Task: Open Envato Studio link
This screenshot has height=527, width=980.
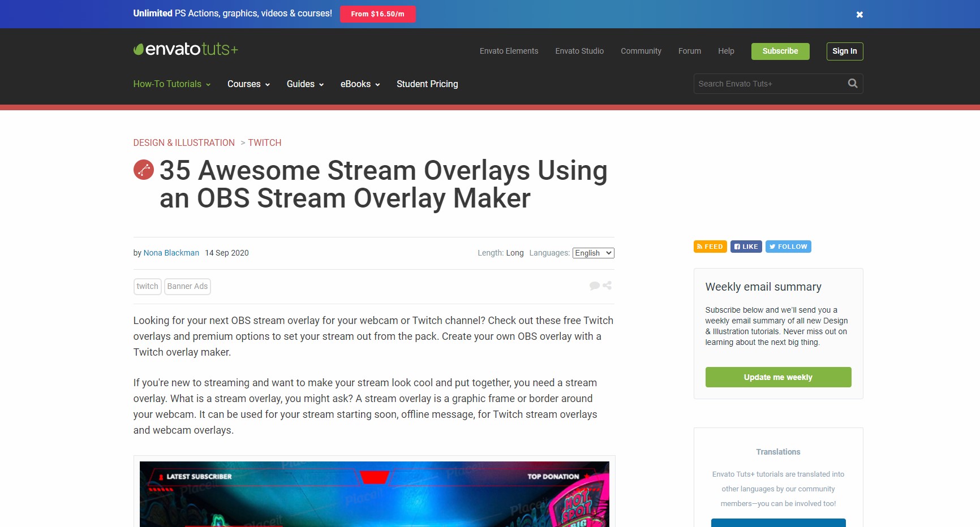Action: [x=579, y=51]
